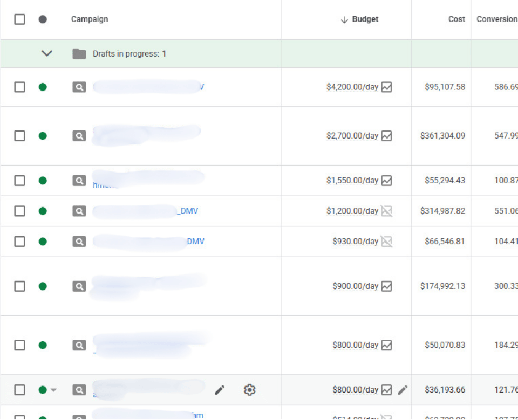Open the campaign link ending in _DMV
The height and width of the screenshot is (420, 518).
(187, 211)
